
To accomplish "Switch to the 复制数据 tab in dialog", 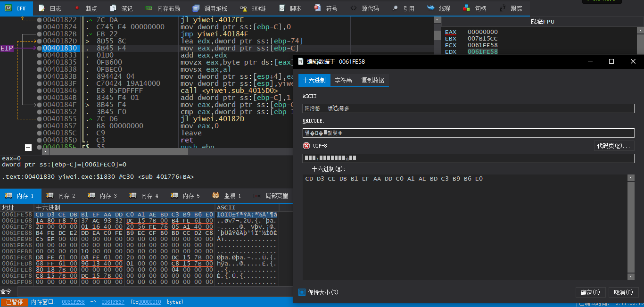I will [x=372, y=81].
